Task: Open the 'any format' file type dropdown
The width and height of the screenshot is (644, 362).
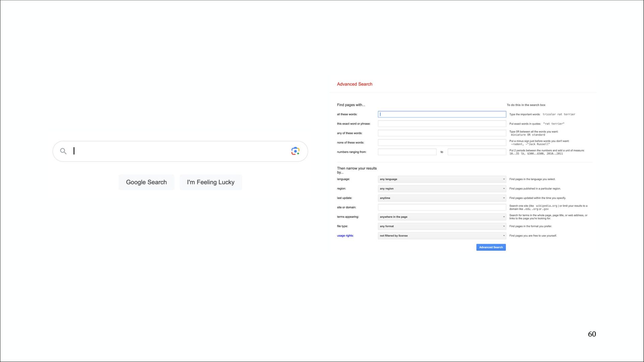Action: click(442, 226)
